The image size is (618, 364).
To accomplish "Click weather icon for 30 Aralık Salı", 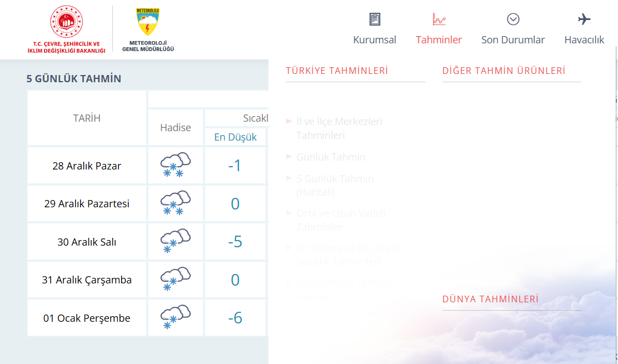I will pos(175,241).
